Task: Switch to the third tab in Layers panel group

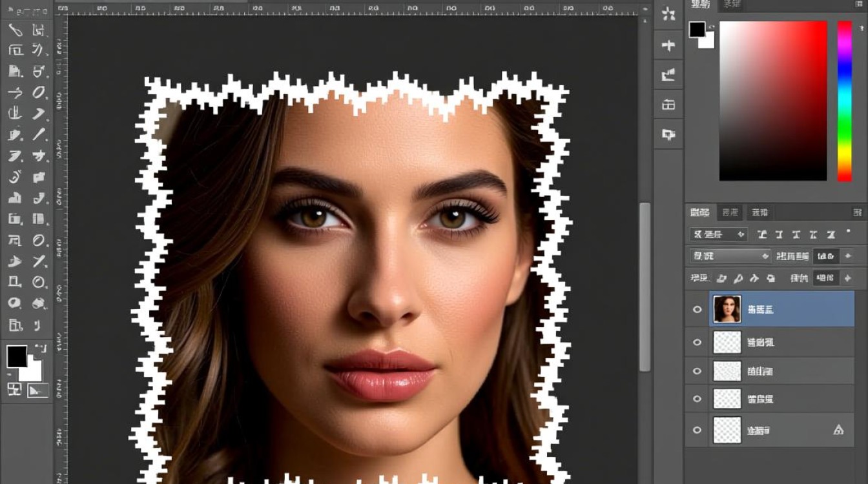Action: pos(759,212)
